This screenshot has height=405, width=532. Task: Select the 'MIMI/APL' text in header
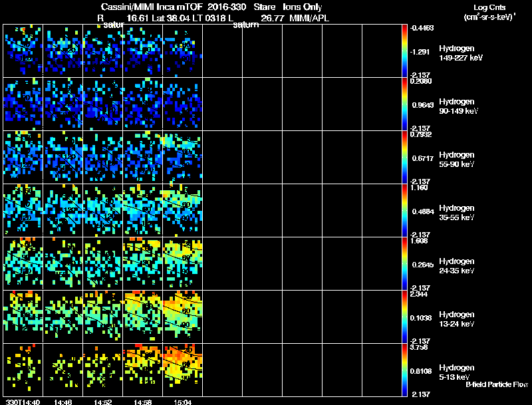pos(309,18)
